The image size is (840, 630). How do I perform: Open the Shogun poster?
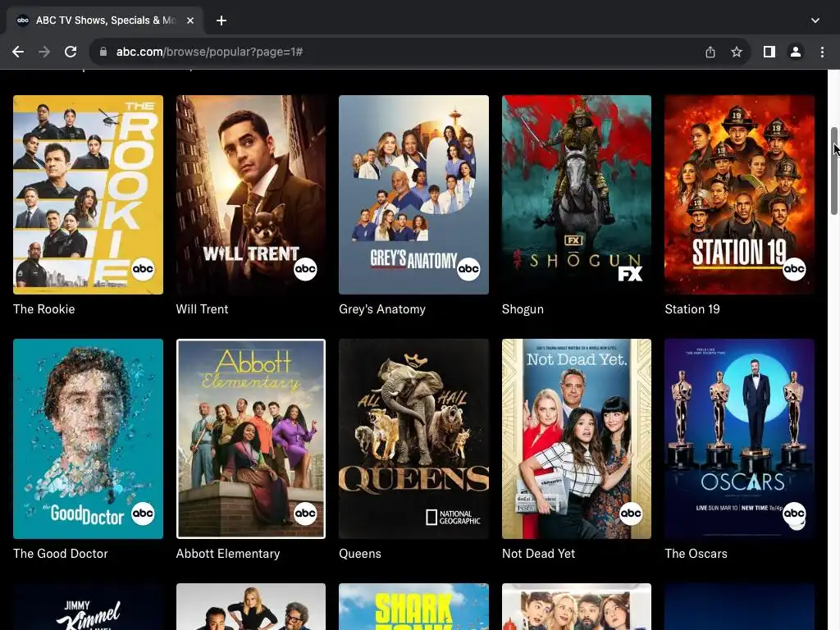coord(577,195)
